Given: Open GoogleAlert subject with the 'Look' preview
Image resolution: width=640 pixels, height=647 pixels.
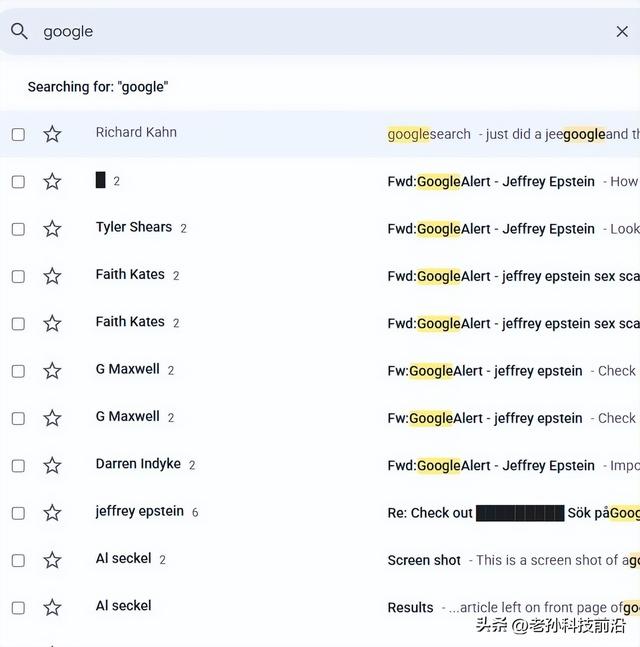Looking at the screenshot, I should pyautogui.click(x=491, y=229).
